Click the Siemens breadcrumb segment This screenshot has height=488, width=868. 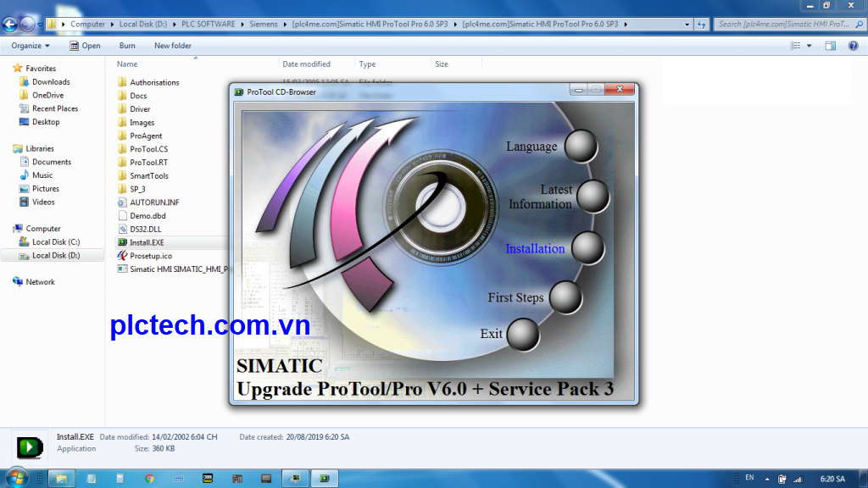[x=264, y=25]
